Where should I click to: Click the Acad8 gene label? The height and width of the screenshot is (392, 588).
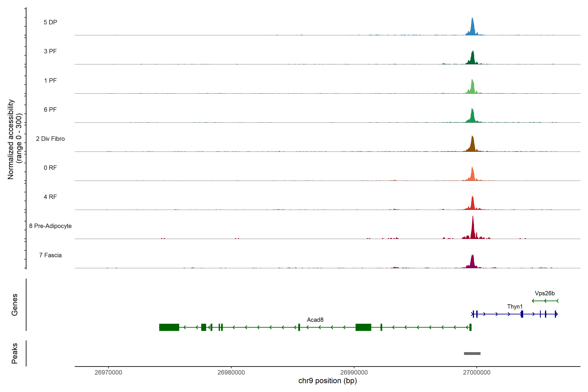(315, 320)
